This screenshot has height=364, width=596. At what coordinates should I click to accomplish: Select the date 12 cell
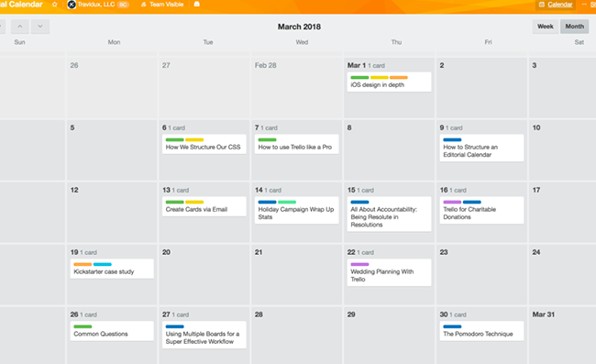coord(112,212)
